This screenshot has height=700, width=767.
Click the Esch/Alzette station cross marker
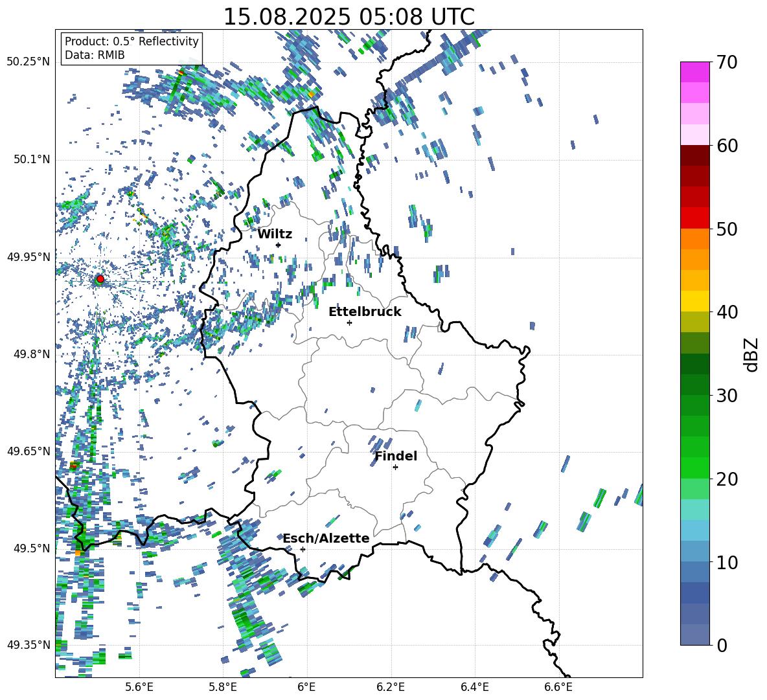[x=303, y=549]
